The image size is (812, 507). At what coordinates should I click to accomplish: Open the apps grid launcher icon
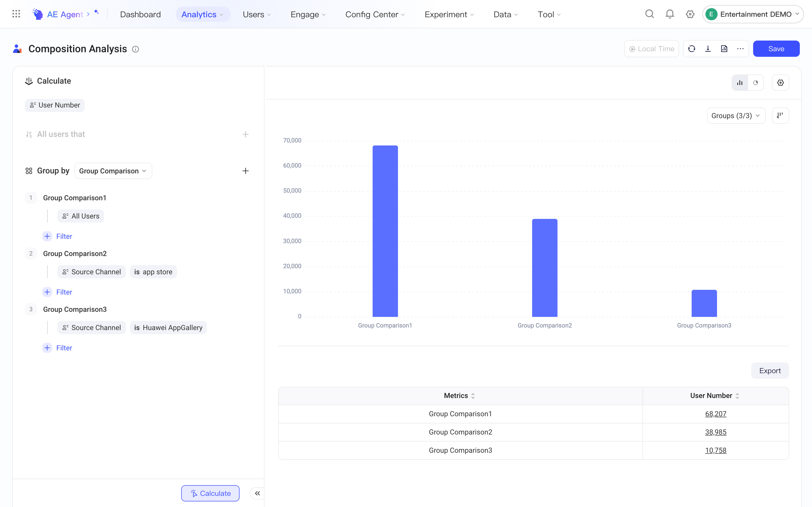point(16,14)
